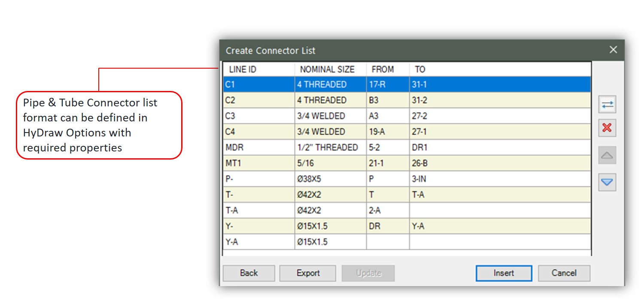Click the A3 From cell

pos(388,116)
